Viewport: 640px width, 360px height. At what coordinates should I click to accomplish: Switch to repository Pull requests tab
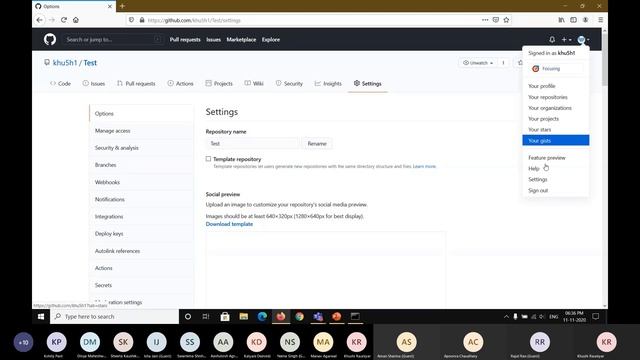[136, 83]
